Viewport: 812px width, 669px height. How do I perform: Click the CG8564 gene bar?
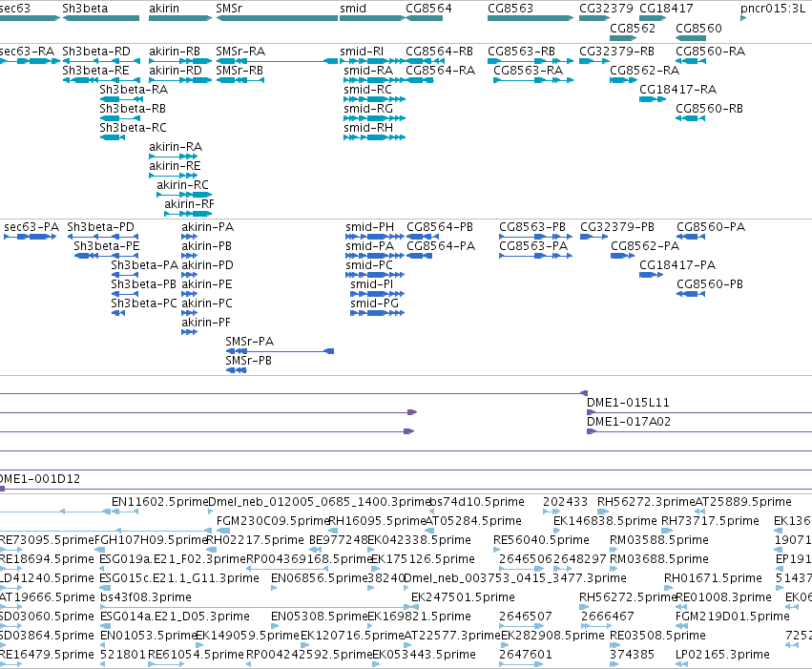pyautogui.click(x=424, y=18)
